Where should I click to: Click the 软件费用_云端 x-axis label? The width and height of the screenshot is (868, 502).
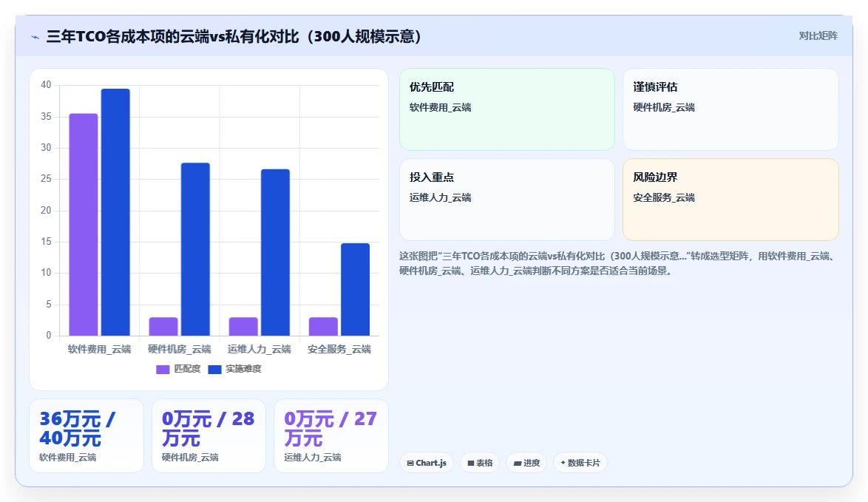coord(100,349)
